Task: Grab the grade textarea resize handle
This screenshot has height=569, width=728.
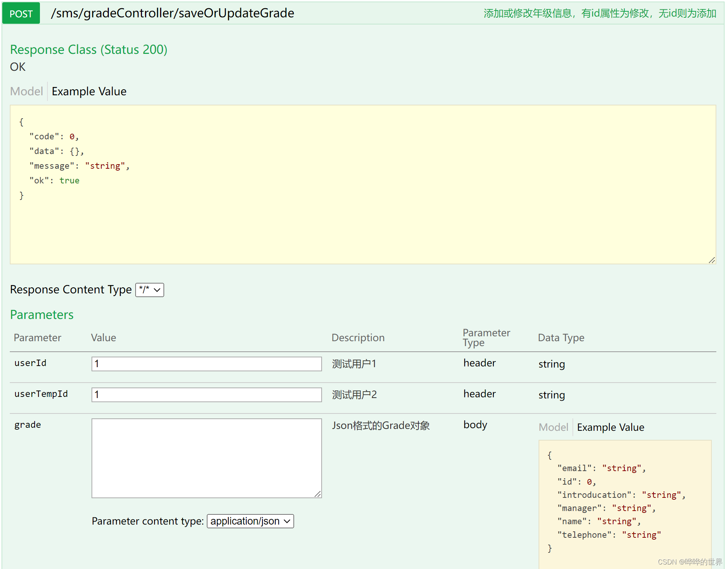Action: (317, 494)
